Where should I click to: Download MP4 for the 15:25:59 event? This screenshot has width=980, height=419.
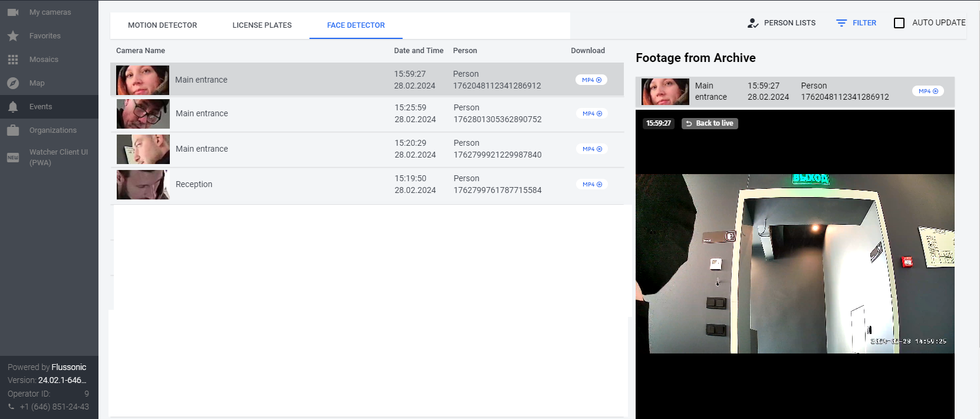(x=591, y=114)
